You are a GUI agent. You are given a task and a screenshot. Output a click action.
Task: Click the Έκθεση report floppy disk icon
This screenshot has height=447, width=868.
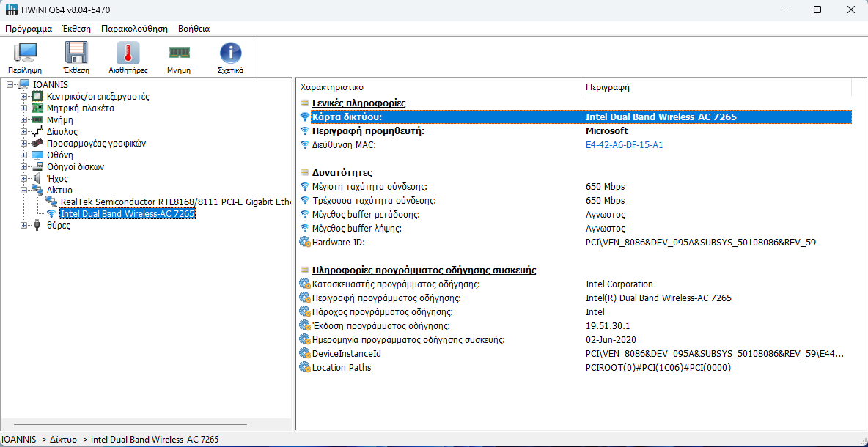(76, 53)
